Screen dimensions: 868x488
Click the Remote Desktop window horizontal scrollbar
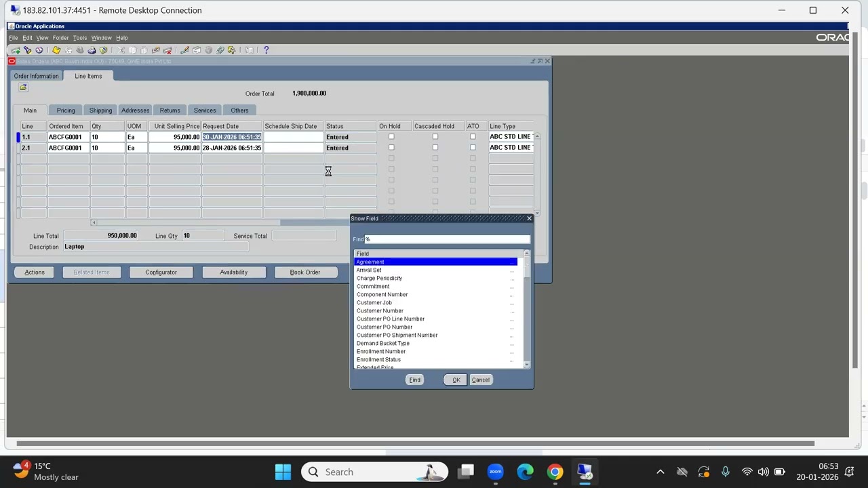point(415,443)
